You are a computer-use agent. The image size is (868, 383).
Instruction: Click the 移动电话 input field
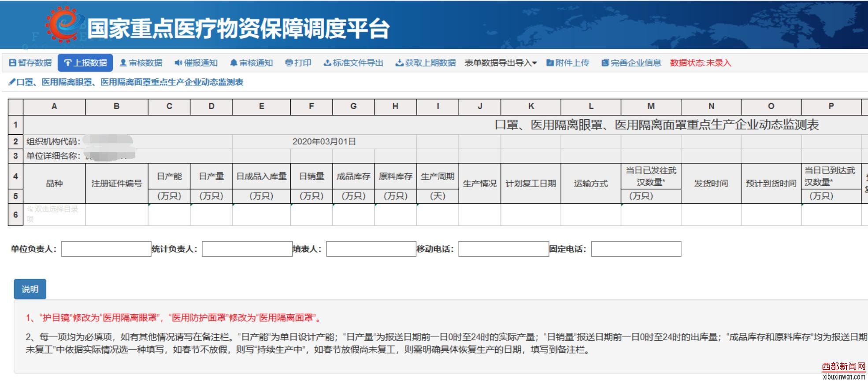tap(503, 249)
